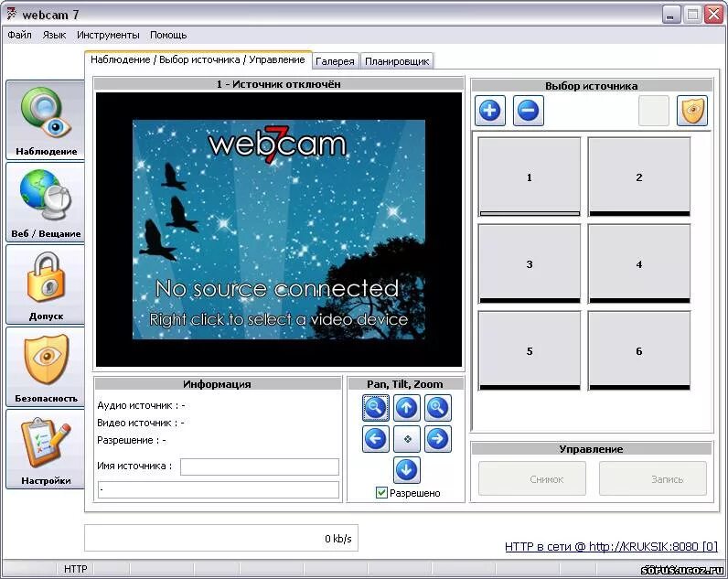Select source slot 5

[x=530, y=350]
